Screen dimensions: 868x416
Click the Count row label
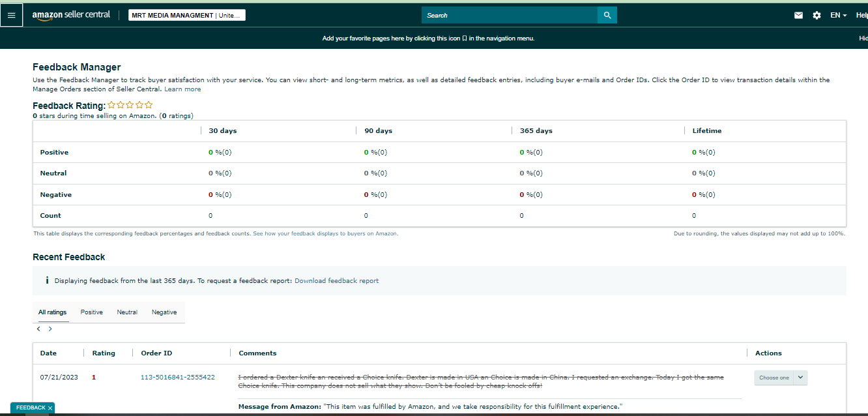tap(51, 216)
